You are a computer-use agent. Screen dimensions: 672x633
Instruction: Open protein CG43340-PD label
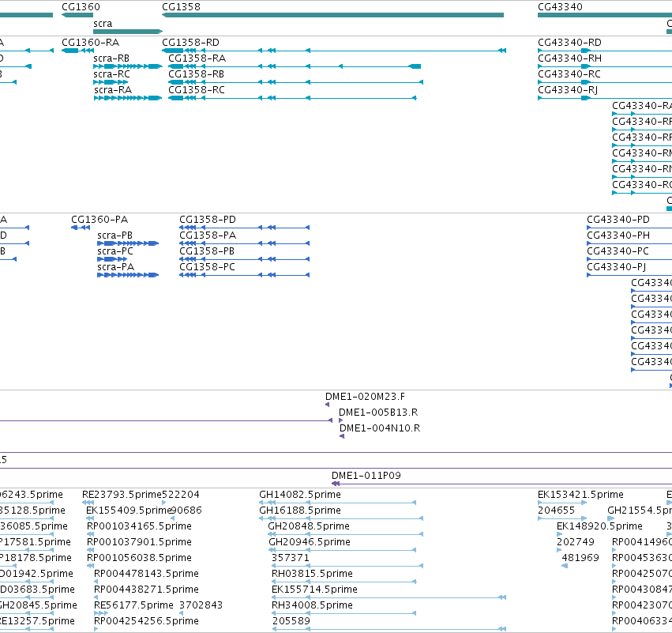(x=618, y=220)
